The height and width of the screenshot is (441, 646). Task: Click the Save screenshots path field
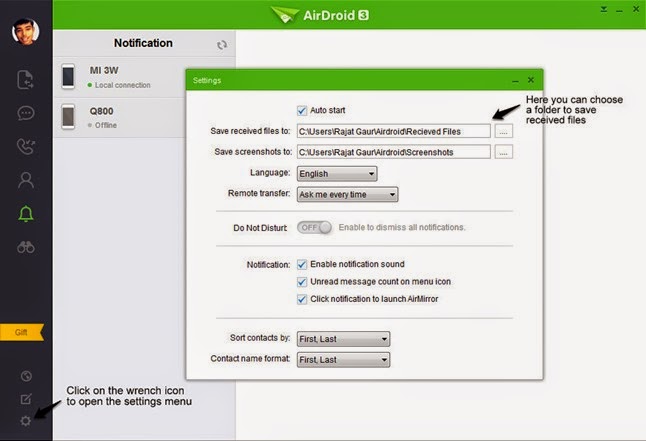click(x=393, y=152)
